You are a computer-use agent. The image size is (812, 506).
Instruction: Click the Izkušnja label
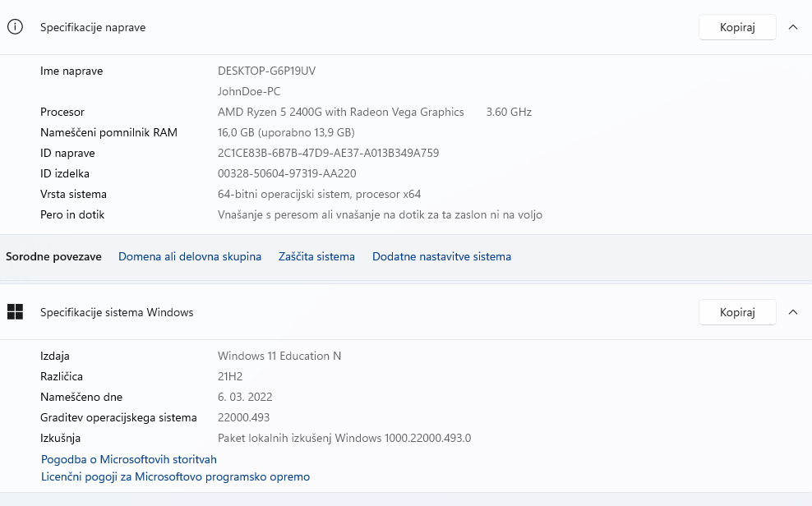60,438
